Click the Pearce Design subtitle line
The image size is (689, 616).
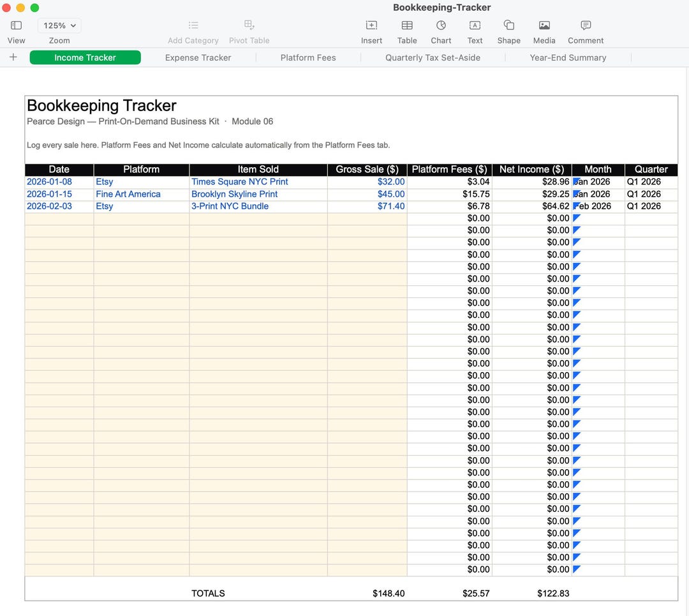150,121
